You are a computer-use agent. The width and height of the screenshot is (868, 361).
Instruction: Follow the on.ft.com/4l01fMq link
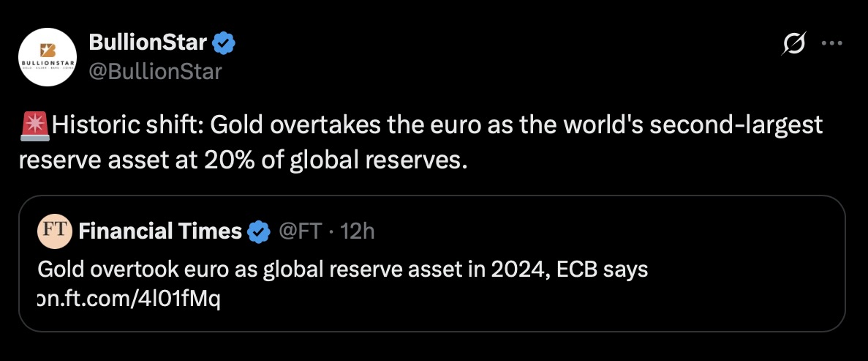129,300
